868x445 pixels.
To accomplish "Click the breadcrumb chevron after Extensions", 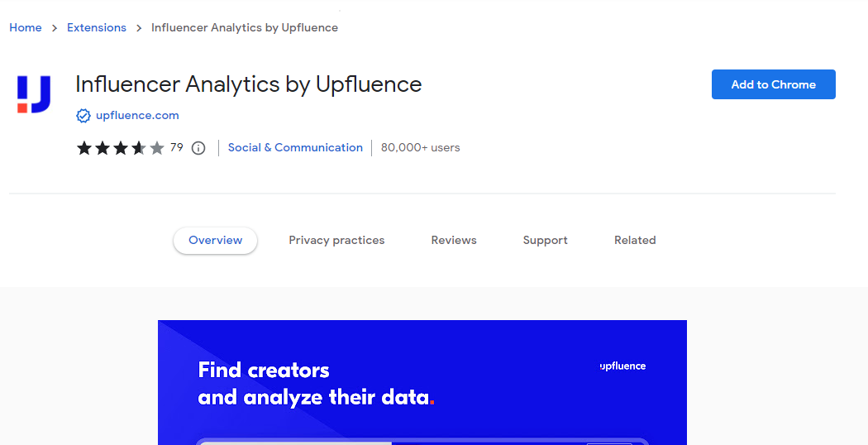I will coord(139,27).
